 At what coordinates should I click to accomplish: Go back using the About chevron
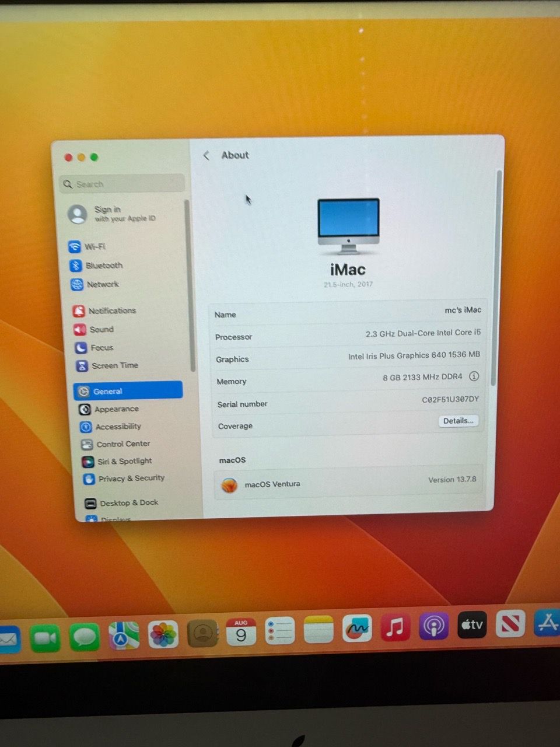click(x=206, y=155)
